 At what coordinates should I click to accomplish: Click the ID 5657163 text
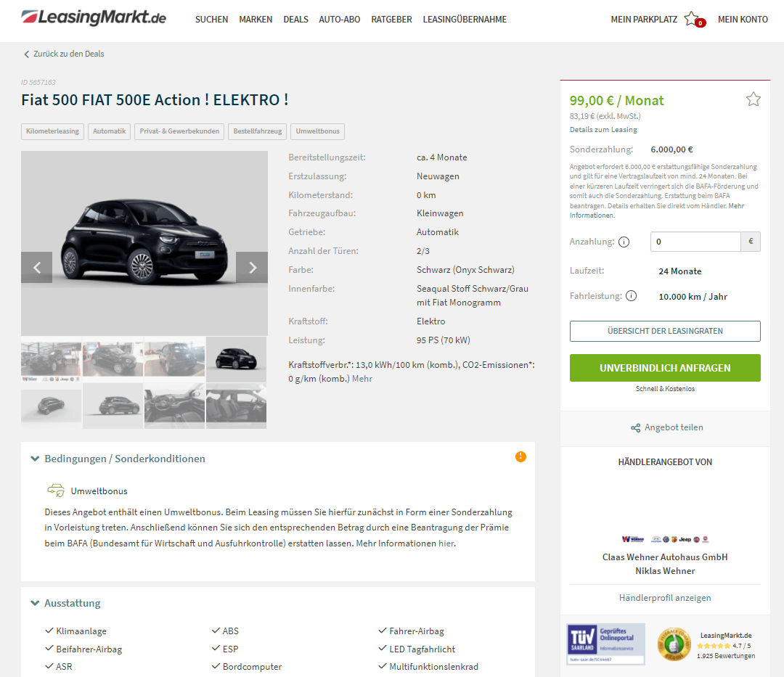38,83
